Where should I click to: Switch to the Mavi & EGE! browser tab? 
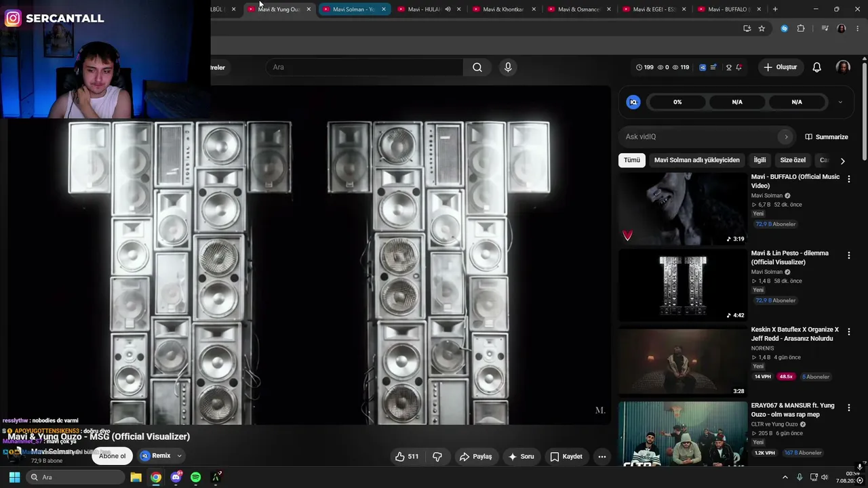(654, 9)
